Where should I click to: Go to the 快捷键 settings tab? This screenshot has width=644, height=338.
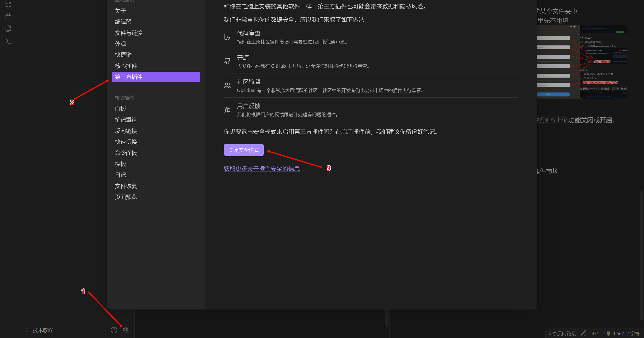(123, 55)
